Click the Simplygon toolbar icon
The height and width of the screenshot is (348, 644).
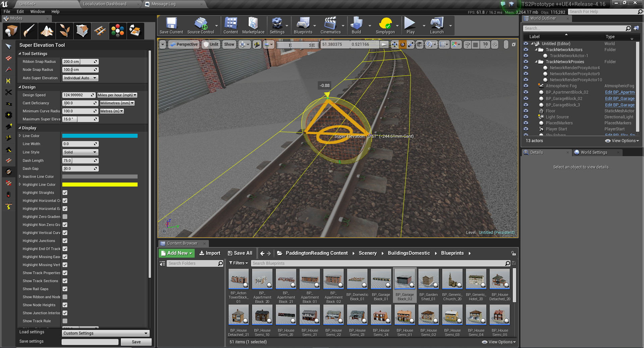[x=385, y=26]
